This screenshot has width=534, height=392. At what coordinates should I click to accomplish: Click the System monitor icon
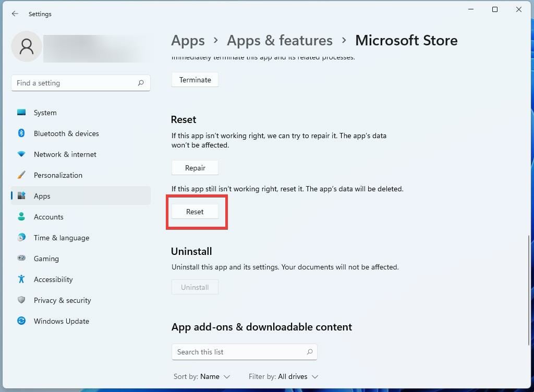(x=21, y=112)
